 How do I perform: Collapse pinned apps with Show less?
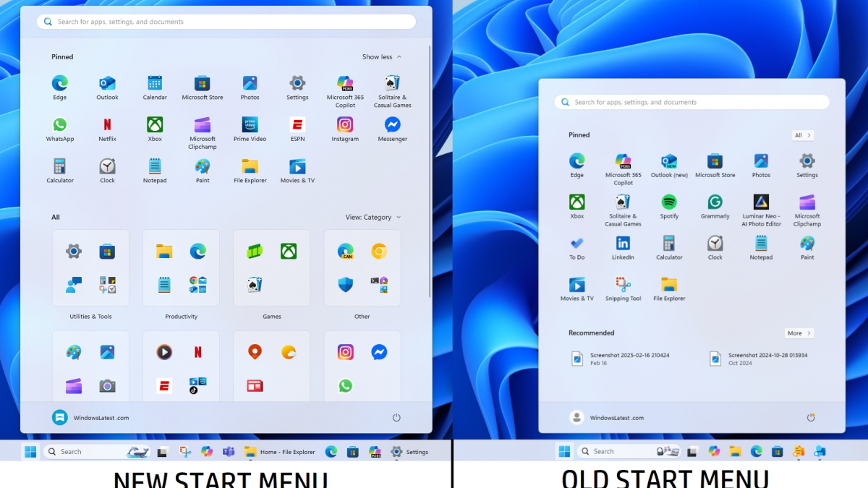coord(380,56)
